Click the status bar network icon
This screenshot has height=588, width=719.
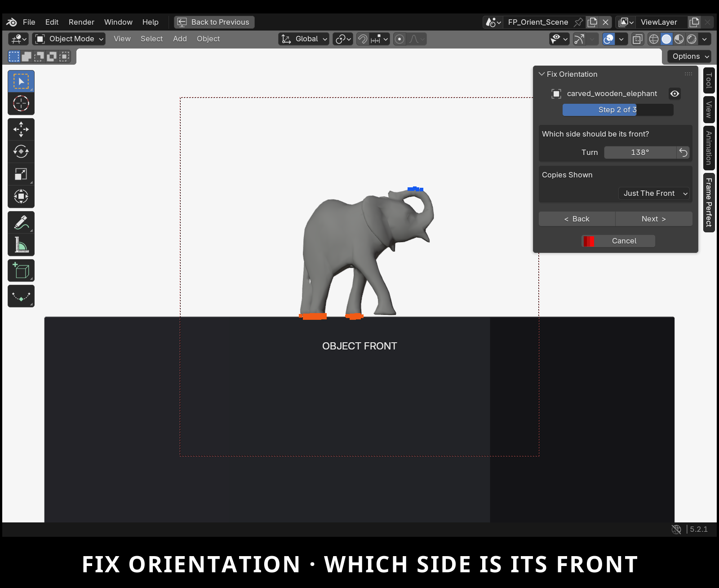[x=676, y=529]
